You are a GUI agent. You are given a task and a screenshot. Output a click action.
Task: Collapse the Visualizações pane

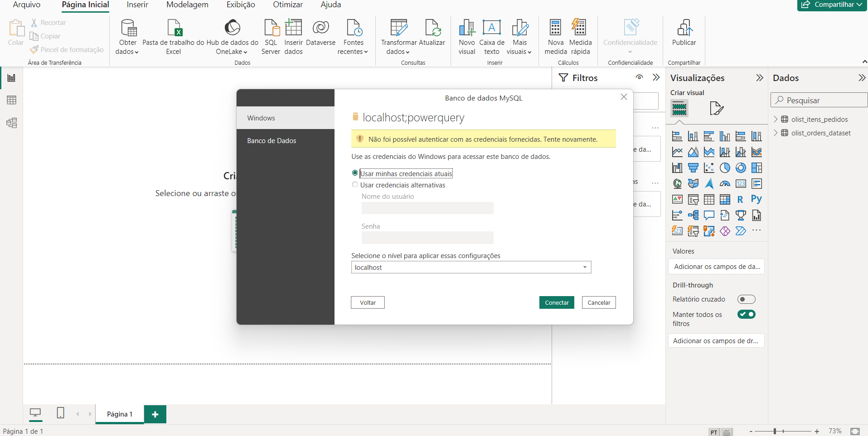click(x=760, y=78)
